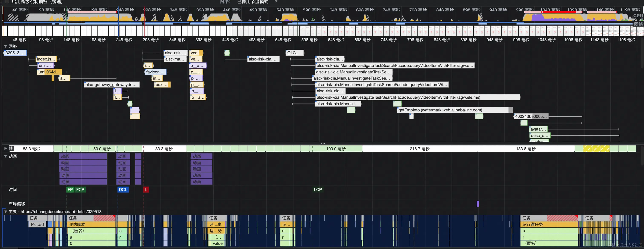Screen dimensions: 644x249
Task: Click the 183.8 毫秒 frame
Action: click(526, 149)
